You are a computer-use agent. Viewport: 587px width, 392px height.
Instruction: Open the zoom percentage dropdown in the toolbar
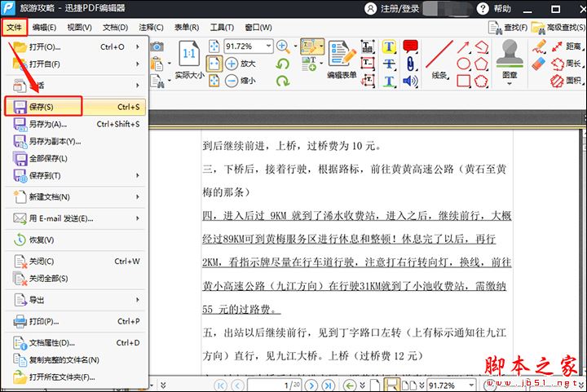271,46
